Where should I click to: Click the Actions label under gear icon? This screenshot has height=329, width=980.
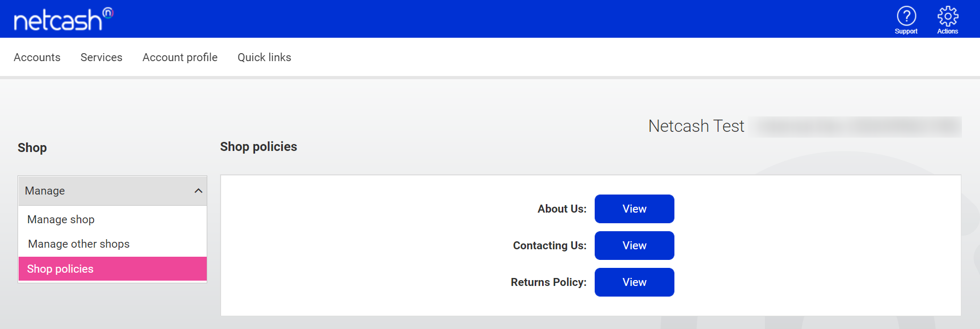(x=948, y=31)
